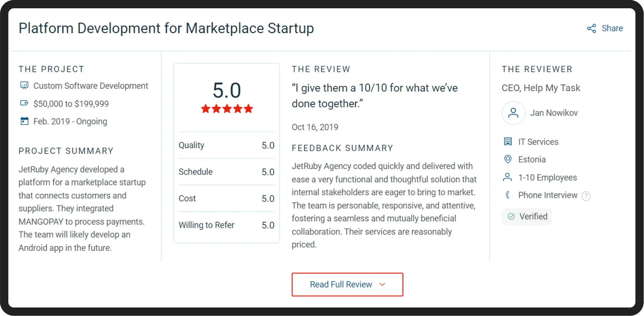Image resolution: width=644 pixels, height=316 pixels.
Task: Click the calendar icon beside Feb. 2019
Action: [24, 121]
